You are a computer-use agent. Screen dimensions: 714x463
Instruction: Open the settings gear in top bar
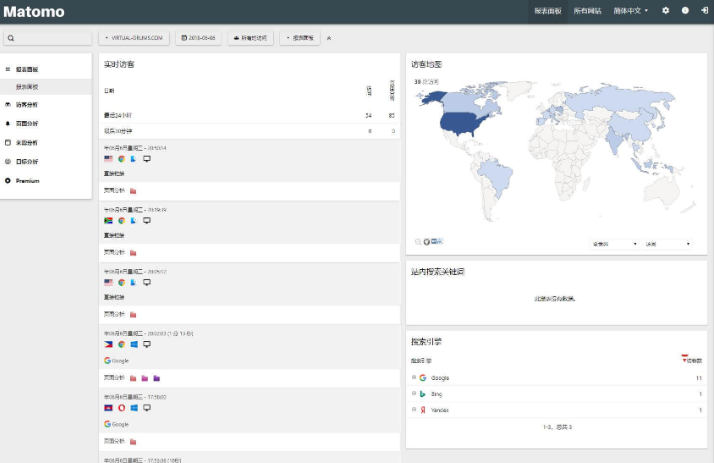tap(665, 10)
